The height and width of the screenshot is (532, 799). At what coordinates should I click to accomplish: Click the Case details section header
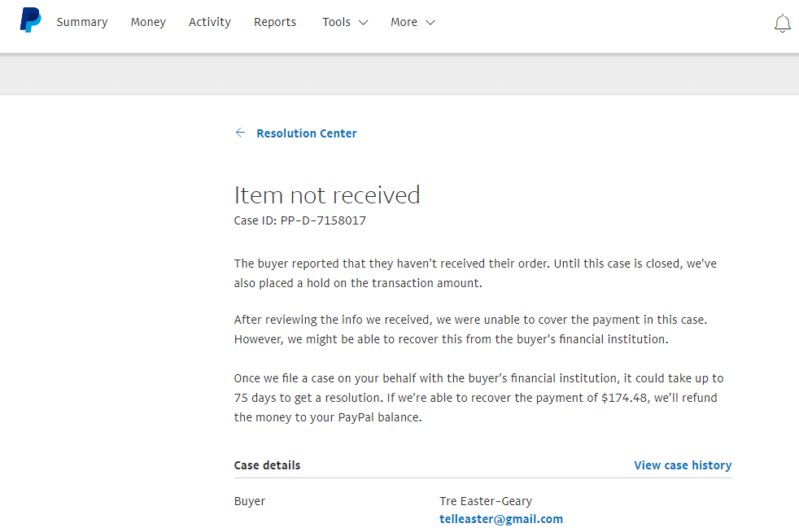coord(267,465)
